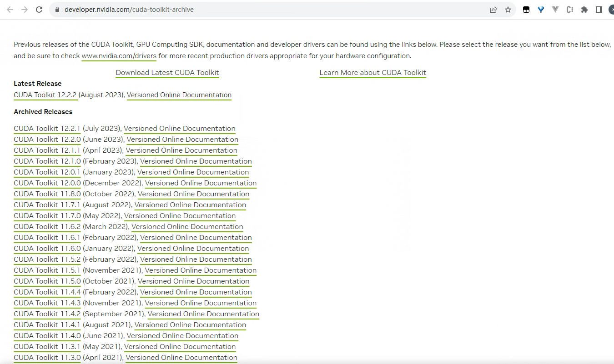
Task: Go back using the browser back arrow
Action: coord(10,10)
